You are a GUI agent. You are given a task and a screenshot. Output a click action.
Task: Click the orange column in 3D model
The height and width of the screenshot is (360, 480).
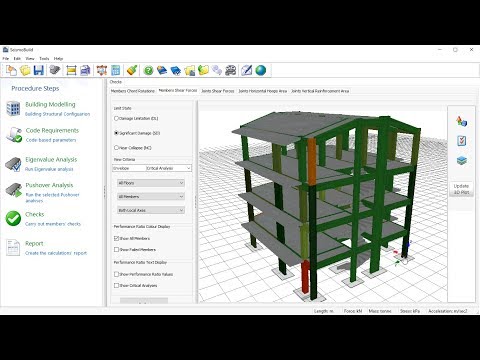click(312, 161)
